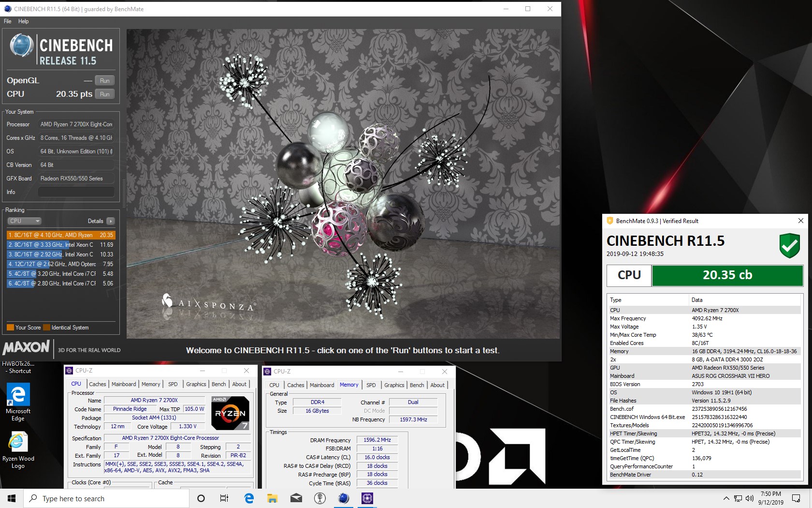Run the OpenGL benchmark test
This screenshot has width=812, height=508.
tap(105, 81)
